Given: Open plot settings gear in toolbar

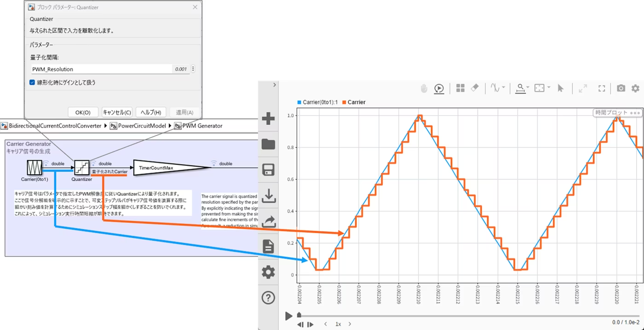Looking at the screenshot, I should (635, 88).
